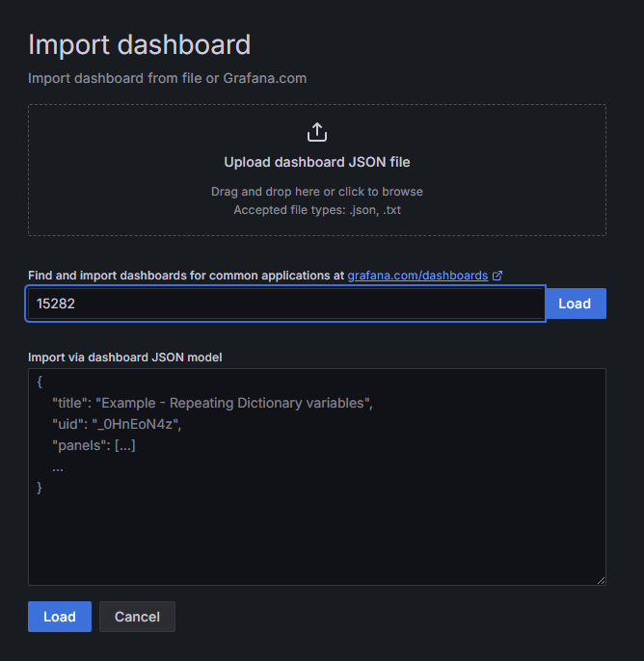This screenshot has width=644, height=661.
Task: Click 'Drag and drop here or click to browse'
Action: pos(317,192)
